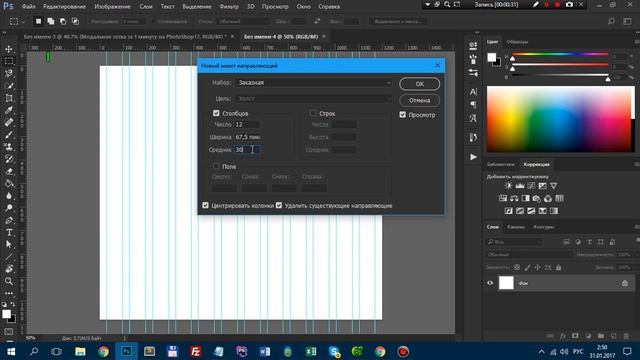Screen dimensions: 640x360
Task: Confirm the dialog with OK
Action: 420,84
